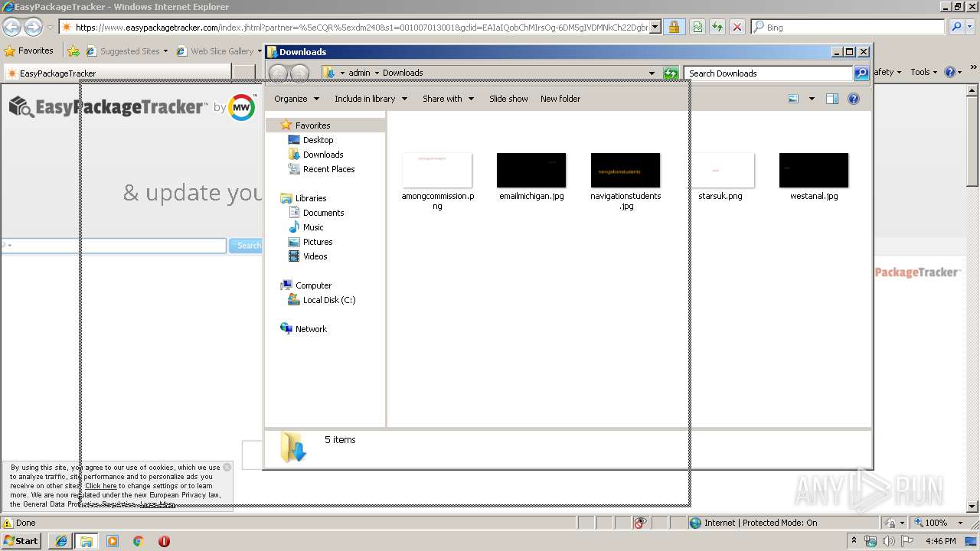The width and height of the screenshot is (980, 551).
Task: Select Recent Places in navigation pane
Action: click(328, 169)
